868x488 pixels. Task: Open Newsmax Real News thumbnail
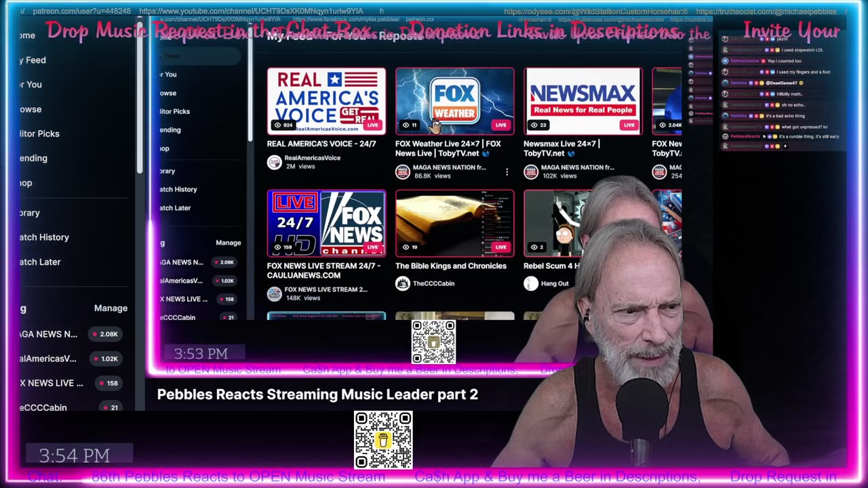tap(583, 101)
